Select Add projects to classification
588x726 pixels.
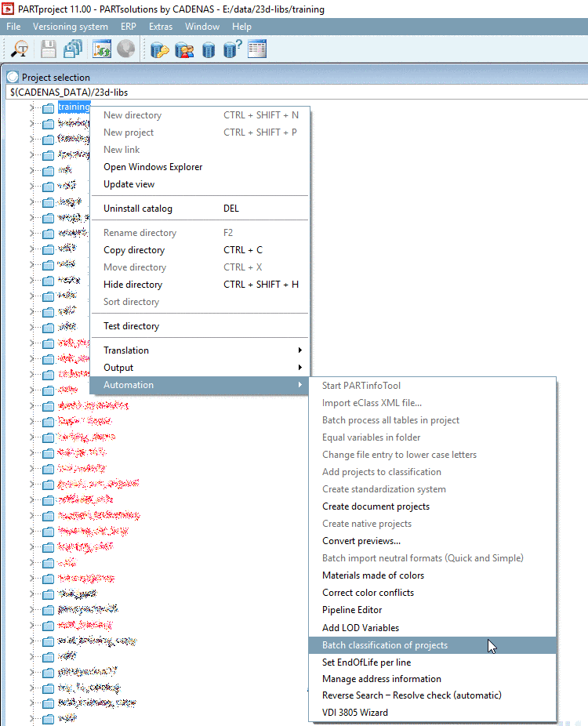[x=433, y=472]
